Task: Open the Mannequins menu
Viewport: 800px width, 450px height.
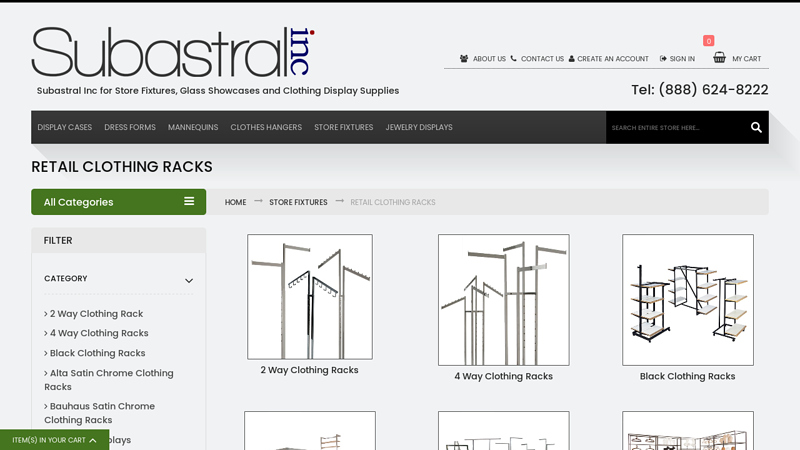Action: click(x=193, y=127)
